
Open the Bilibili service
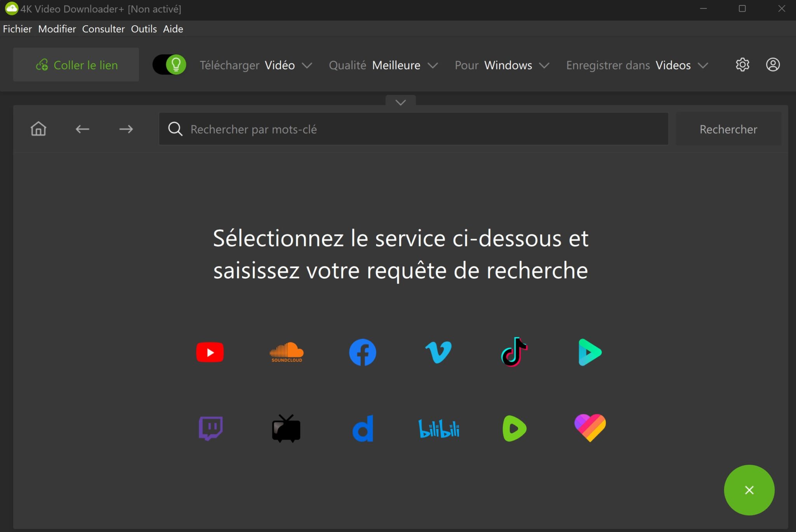click(x=439, y=428)
